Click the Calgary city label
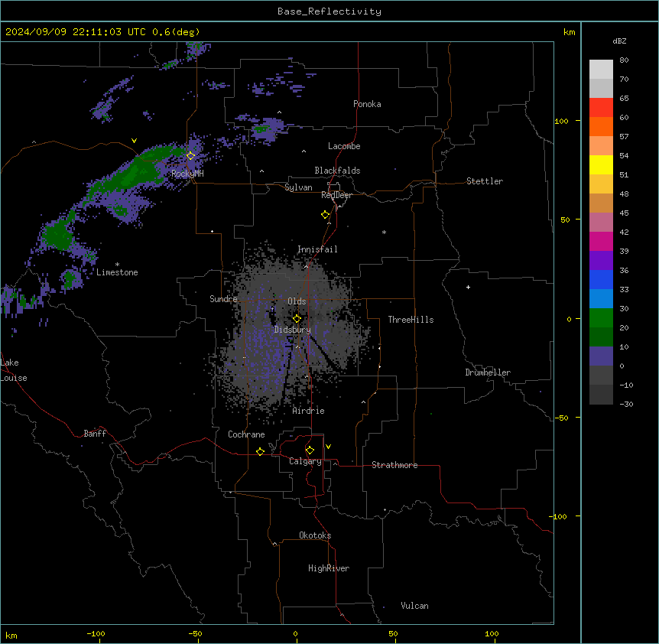 306,461
